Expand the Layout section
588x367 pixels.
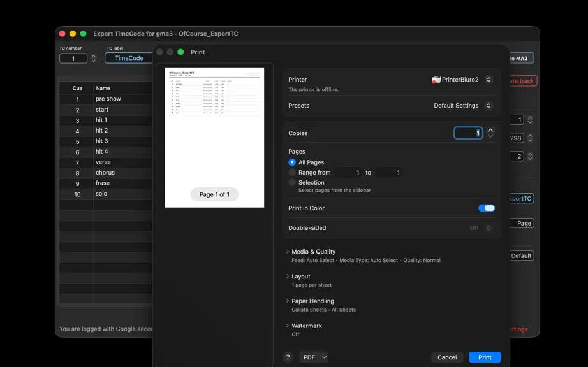coord(287,276)
